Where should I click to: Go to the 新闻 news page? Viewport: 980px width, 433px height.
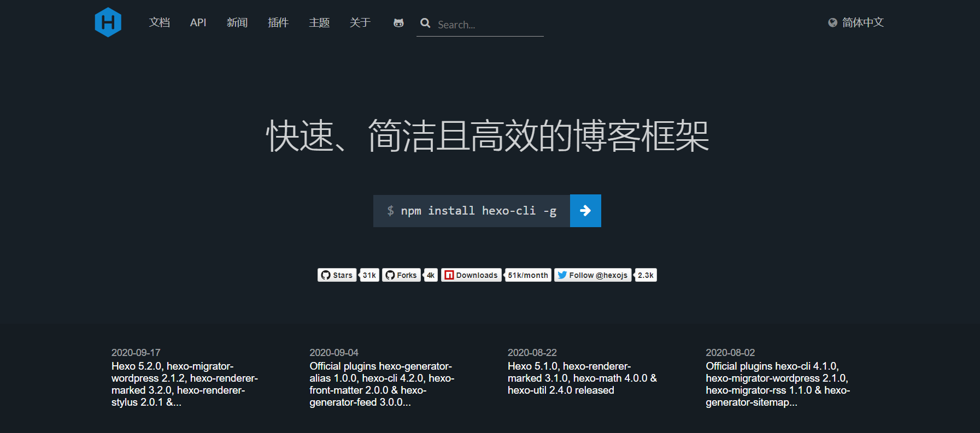point(237,22)
